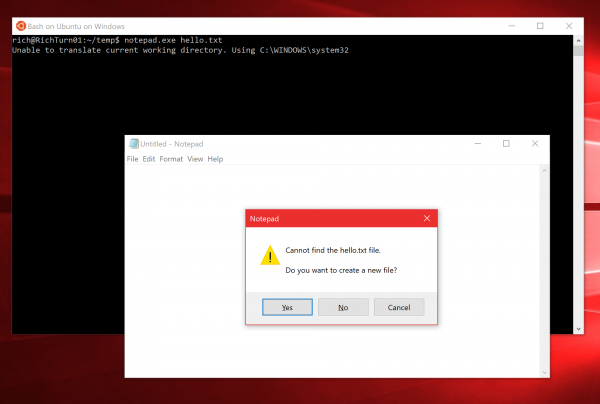
Task: Minimize the Untitled - Notepad window
Action: [478, 143]
